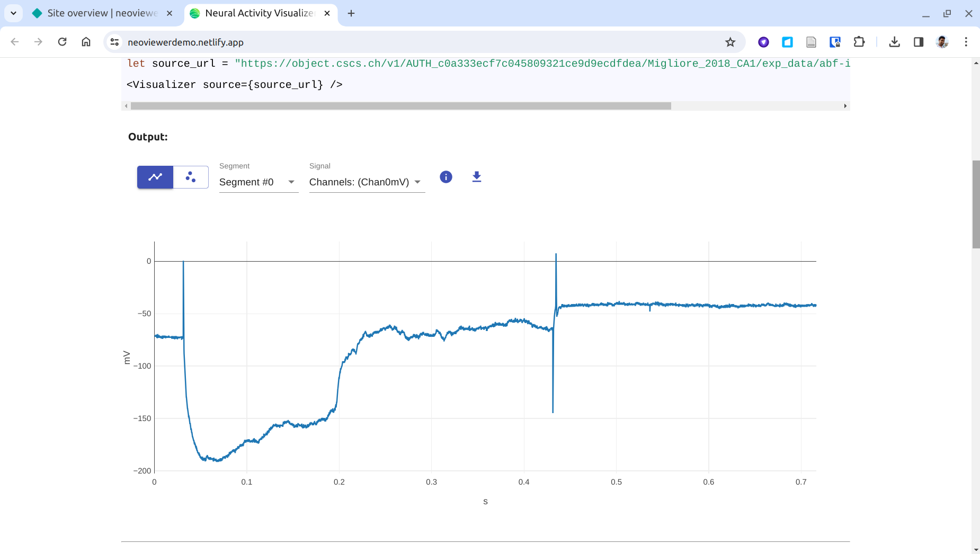980x554 pixels.
Task: Close the Neural Activity Visualizer tab
Action: (x=327, y=13)
